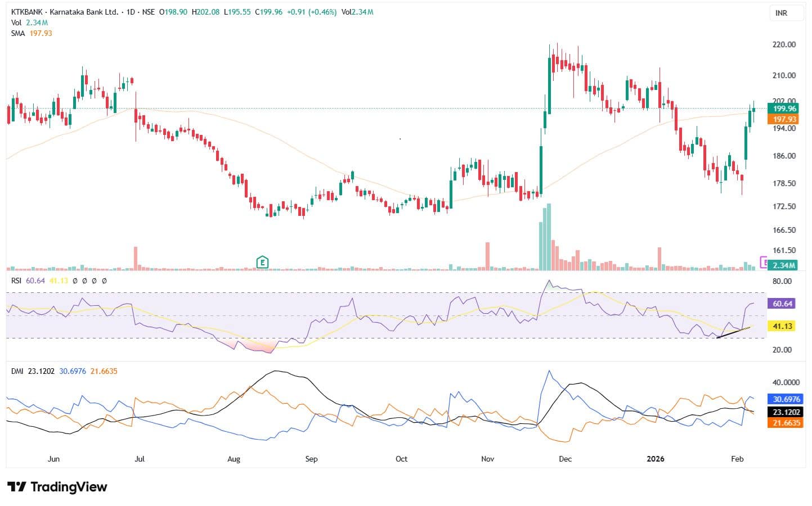Viewport: 812px width, 506px height.
Task: Select the RSI indicator legend label
Action: tap(16, 280)
